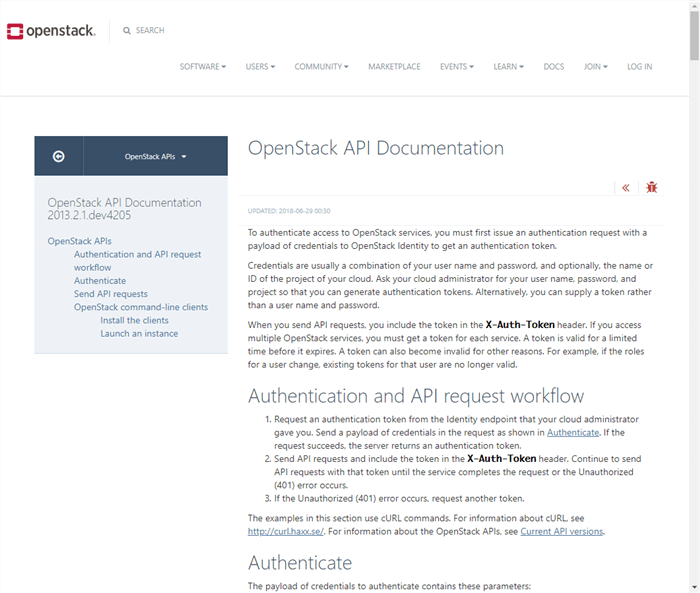The height and width of the screenshot is (593, 700).
Task: Follow the Authenticate link in step 1
Action: click(x=573, y=433)
